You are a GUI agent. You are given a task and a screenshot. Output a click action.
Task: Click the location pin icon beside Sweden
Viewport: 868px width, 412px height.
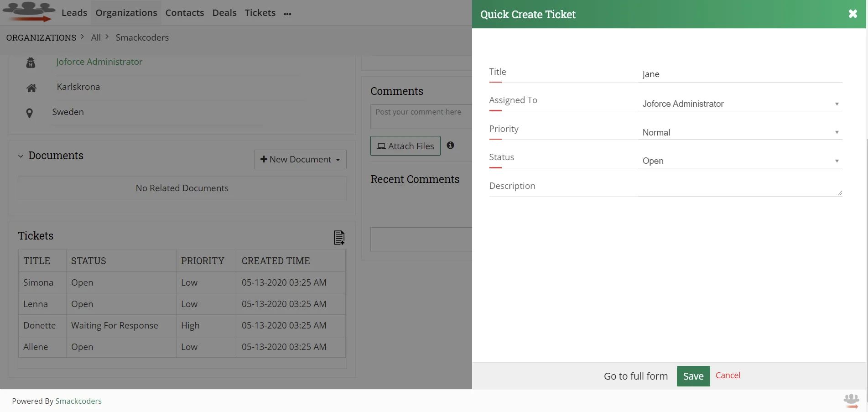(30, 113)
